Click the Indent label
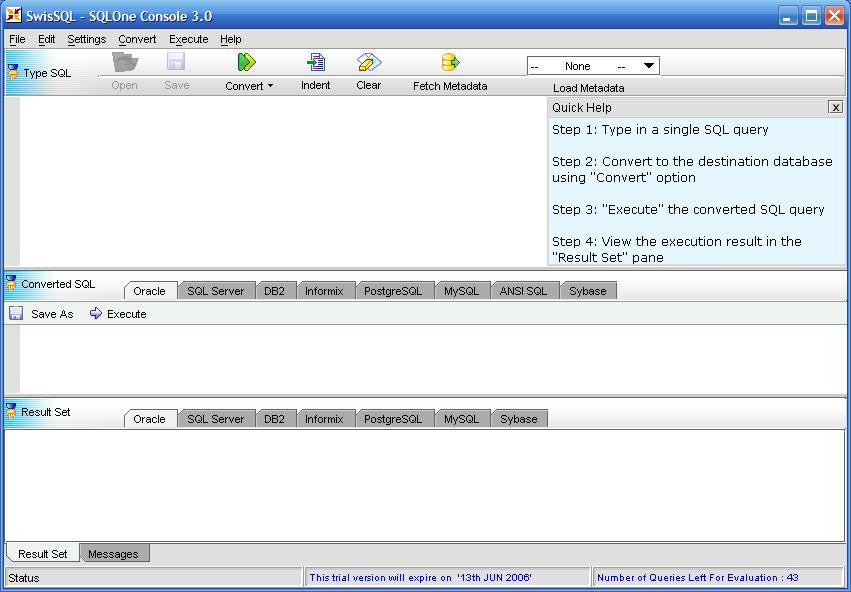Viewport: 851px width, 592px height. [316, 85]
